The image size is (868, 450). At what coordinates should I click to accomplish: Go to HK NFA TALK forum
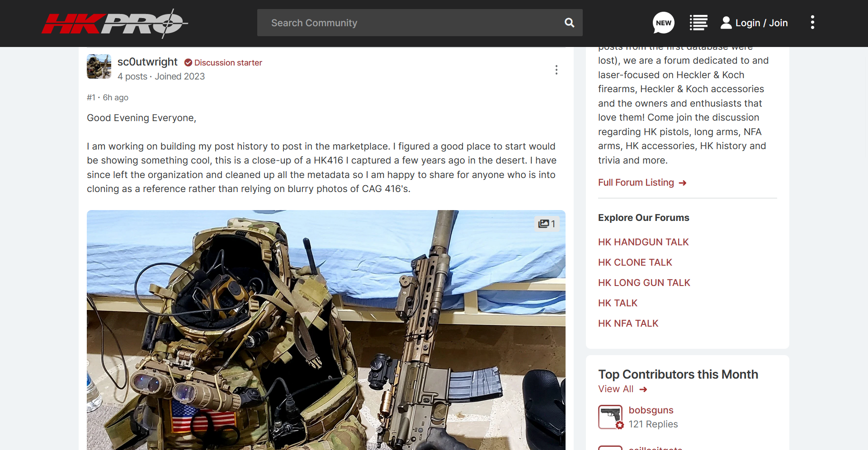tap(628, 323)
